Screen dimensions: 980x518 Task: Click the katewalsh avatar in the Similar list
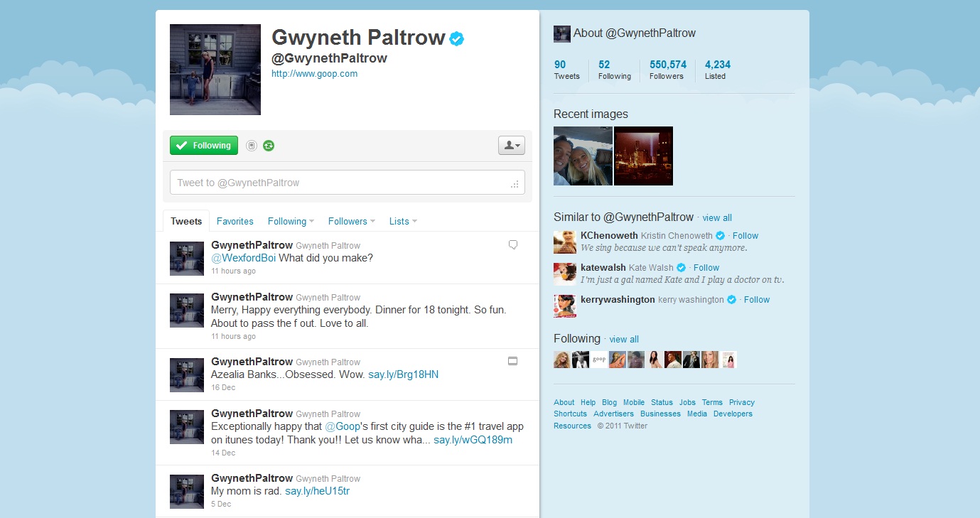[x=565, y=274]
